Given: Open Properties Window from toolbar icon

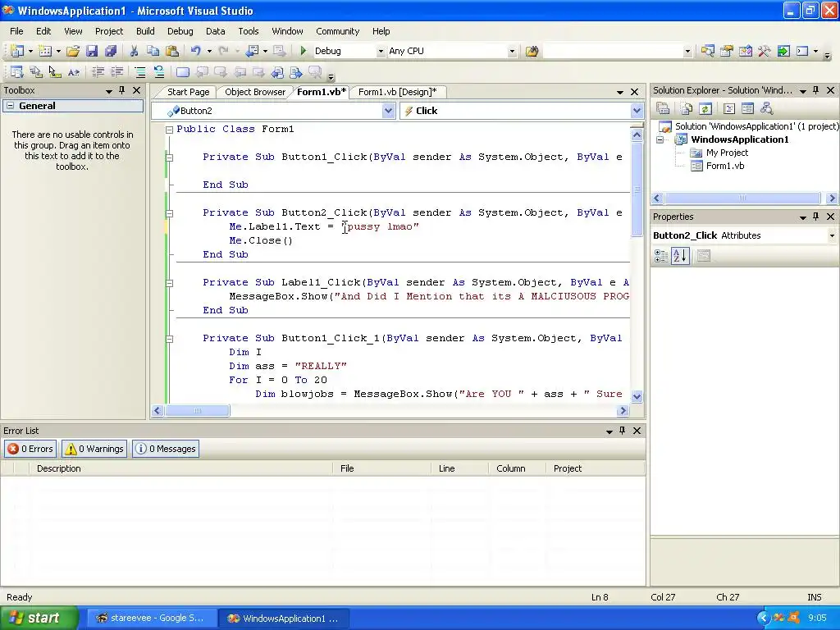Looking at the screenshot, I should [727, 51].
